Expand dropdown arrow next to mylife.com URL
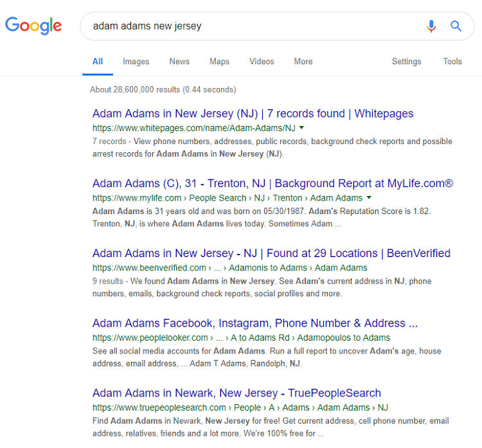The image size is (482, 448). click(x=369, y=197)
